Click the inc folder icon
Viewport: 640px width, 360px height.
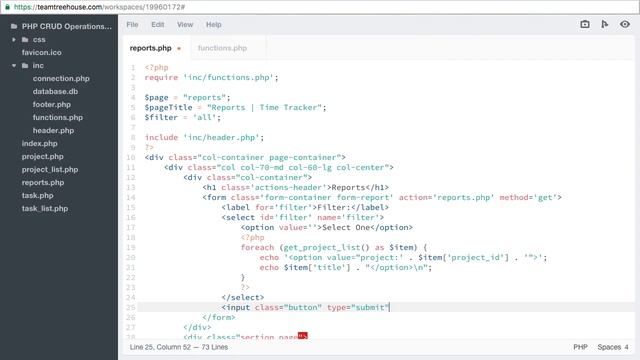point(25,65)
